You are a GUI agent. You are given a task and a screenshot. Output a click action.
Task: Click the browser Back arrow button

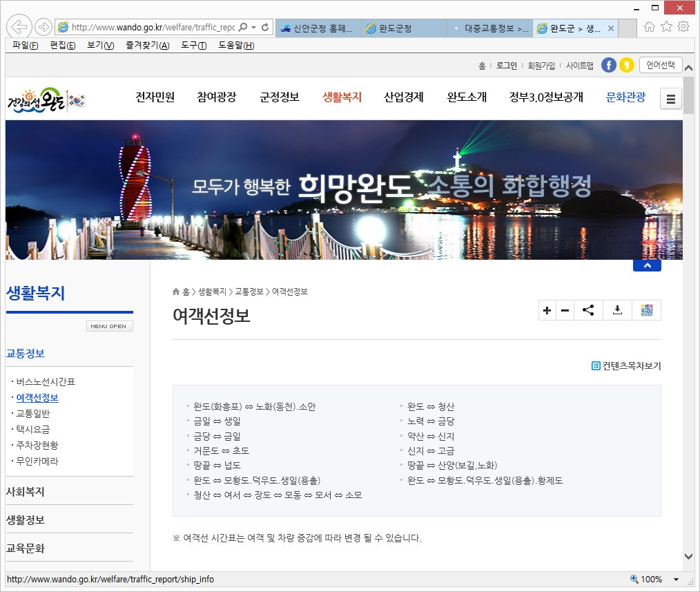tap(19, 27)
